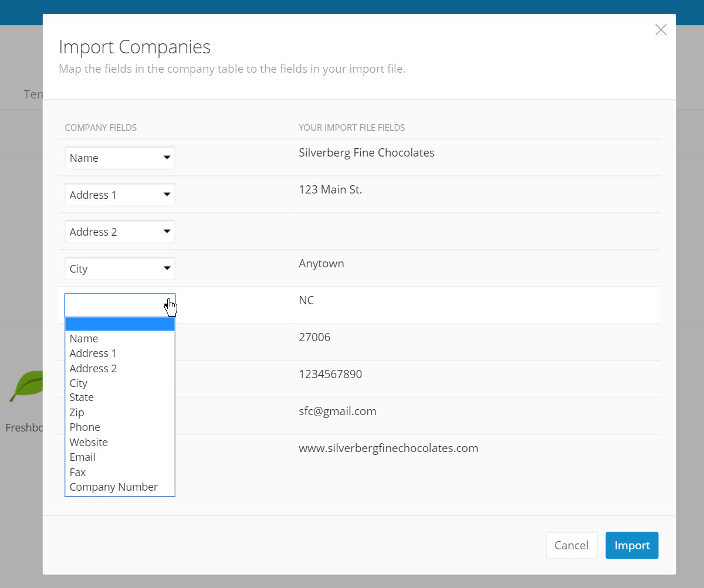Select Fax in the dropdown list
Screen dimensions: 704x588
(x=120, y=472)
